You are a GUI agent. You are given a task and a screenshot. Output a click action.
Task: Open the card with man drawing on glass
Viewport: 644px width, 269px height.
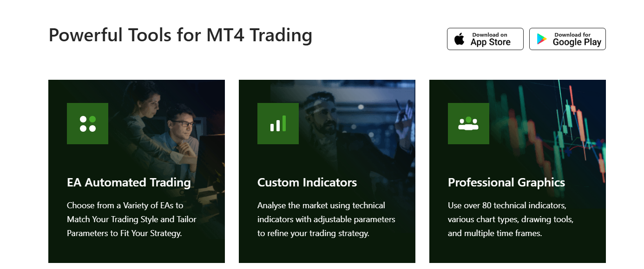[327, 172]
